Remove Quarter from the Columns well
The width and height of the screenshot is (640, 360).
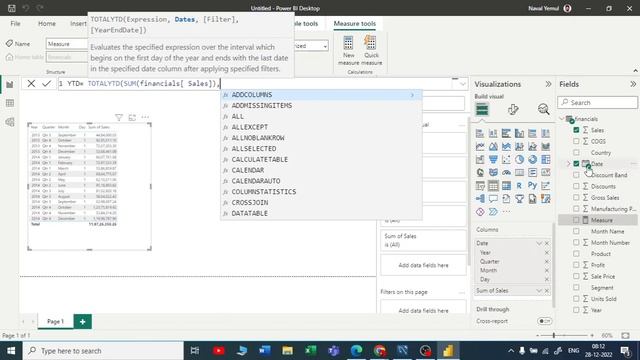(547, 262)
